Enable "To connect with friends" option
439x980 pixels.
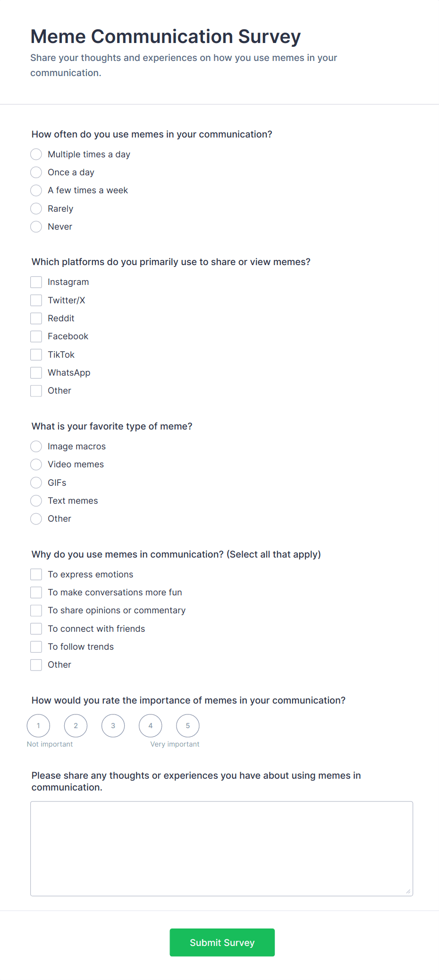36,628
